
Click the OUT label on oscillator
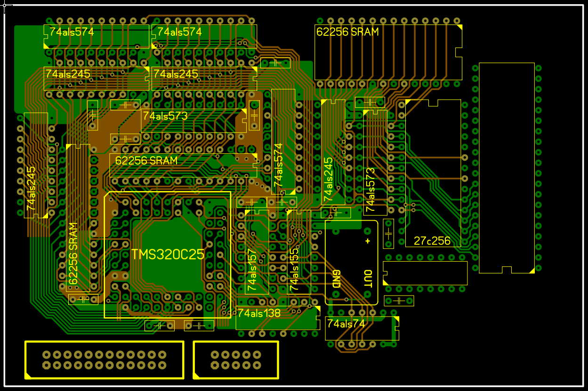coord(368,279)
